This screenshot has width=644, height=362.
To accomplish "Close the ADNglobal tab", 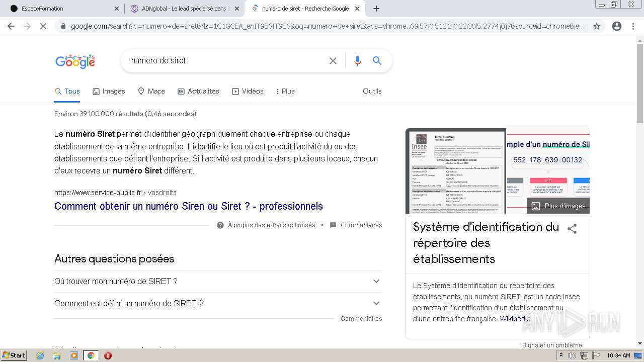I will coord(237,9).
